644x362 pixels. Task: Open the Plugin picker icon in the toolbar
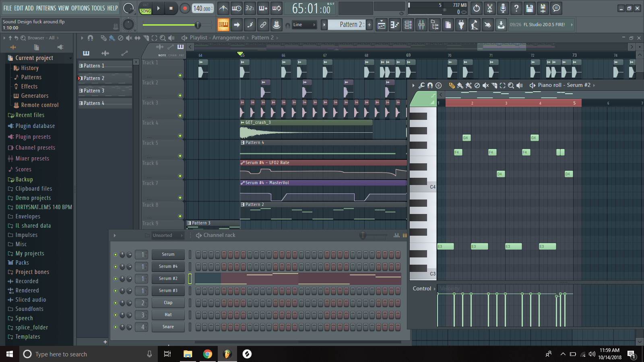(x=461, y=25)
